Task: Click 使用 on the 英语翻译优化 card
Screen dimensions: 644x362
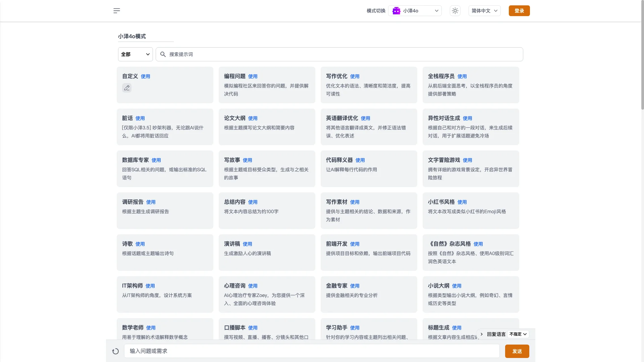Action: (x=365, y=118)
